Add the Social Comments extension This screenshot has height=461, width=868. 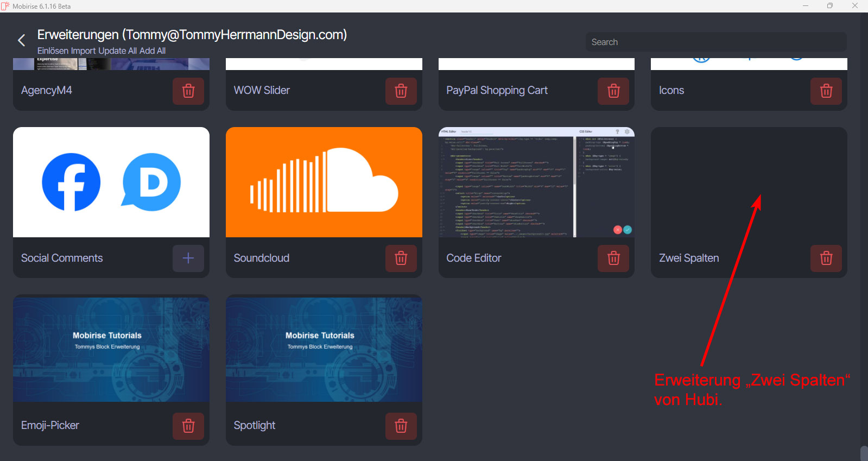[x=188, y=258]
